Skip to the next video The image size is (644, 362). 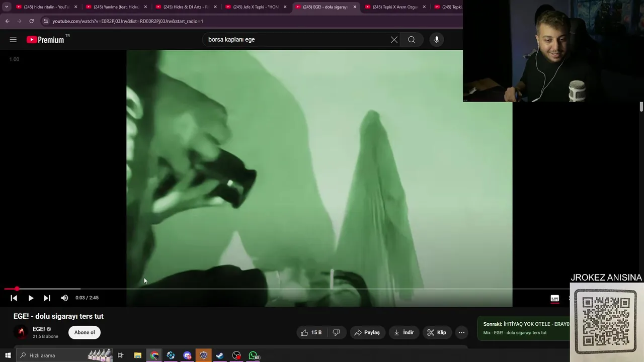[47, 298]
